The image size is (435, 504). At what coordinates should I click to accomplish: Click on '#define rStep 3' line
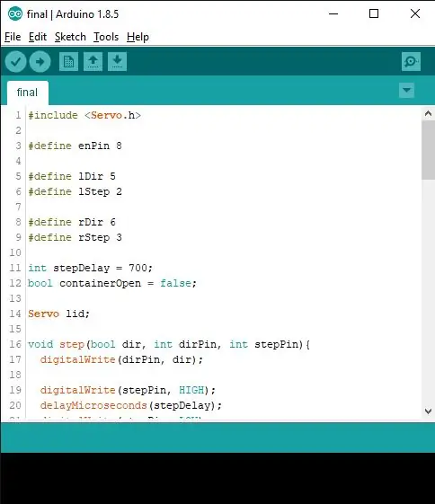coord(75,237)
